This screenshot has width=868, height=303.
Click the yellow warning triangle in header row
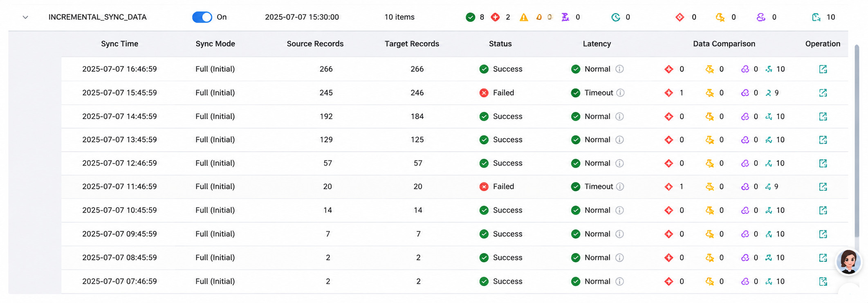coord(524,17)
